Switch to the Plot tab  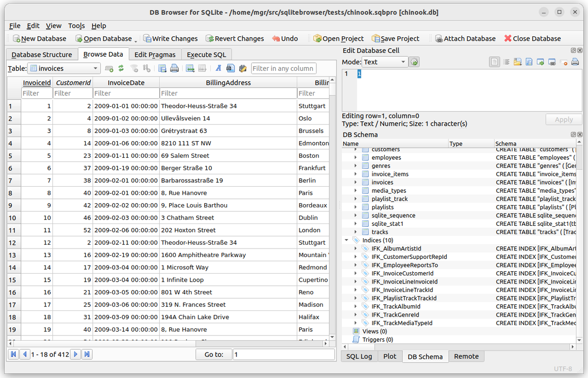pos(390,356)
